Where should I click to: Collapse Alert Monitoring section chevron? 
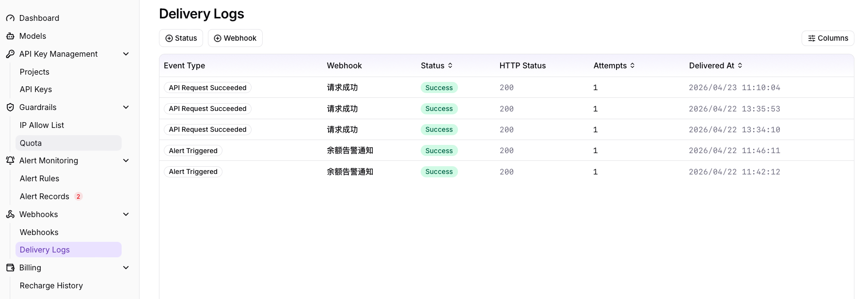click(x=126, y=160)
